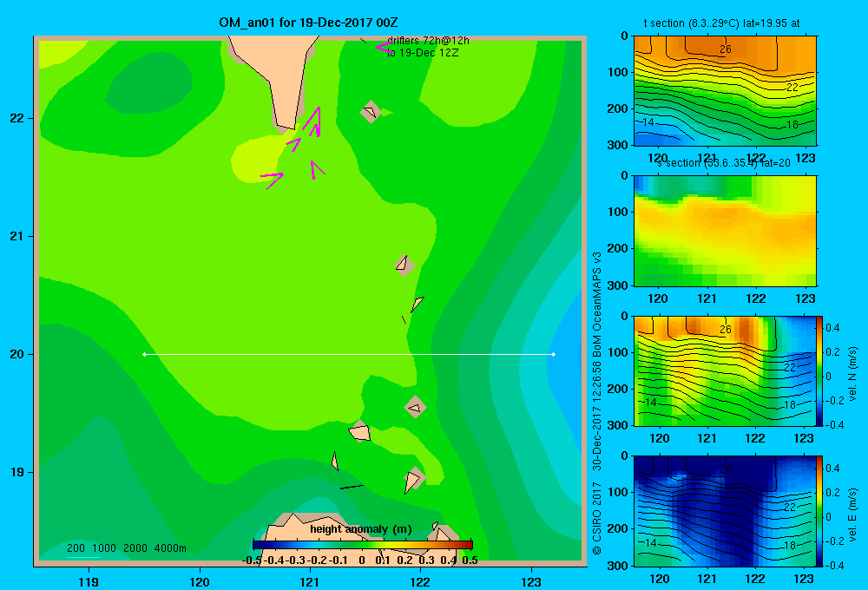
Task: Open the temperature section plot
Action: 725,91
